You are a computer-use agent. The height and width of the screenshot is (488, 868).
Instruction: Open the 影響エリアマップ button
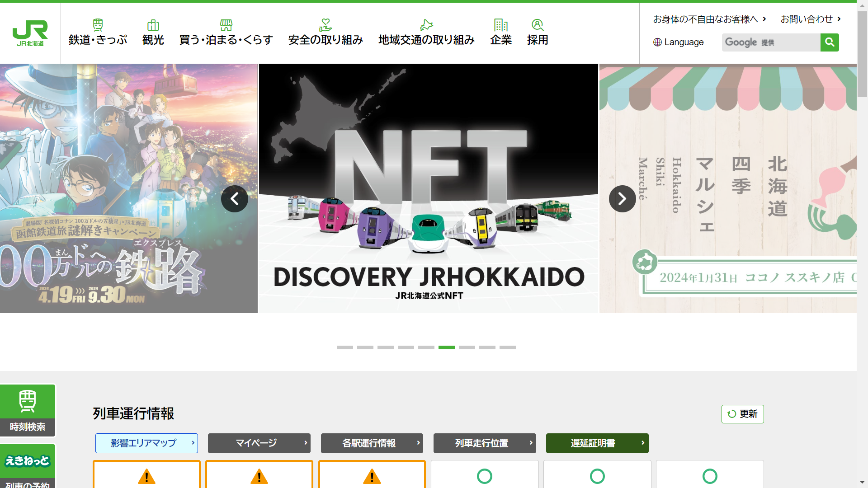(146, 443)
